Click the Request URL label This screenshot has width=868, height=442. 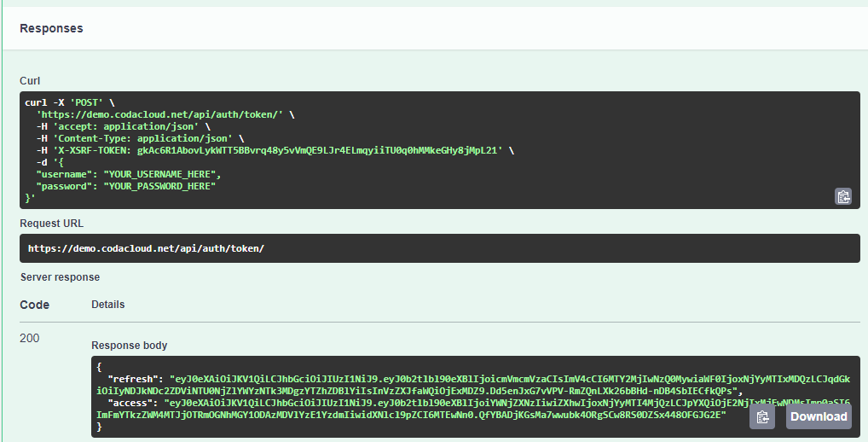52,224
